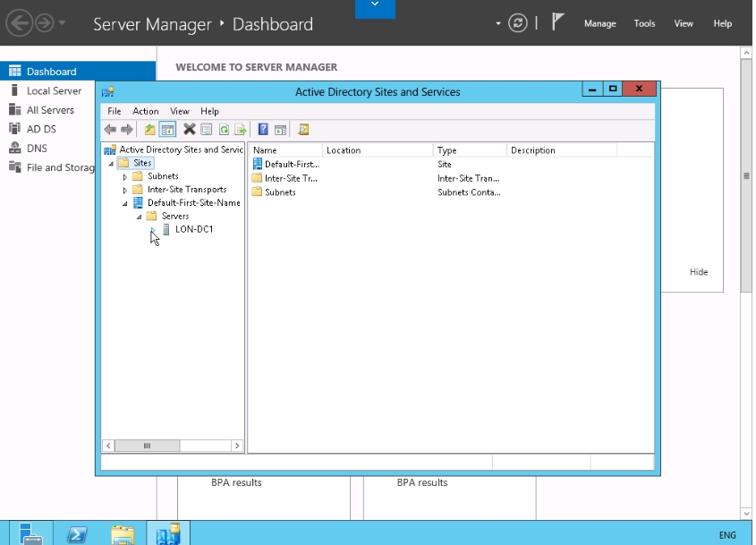The height and width of the screenshot is (545, 756).
Task: Click the Server Manager notifications flag
Action: pos(557,23)
